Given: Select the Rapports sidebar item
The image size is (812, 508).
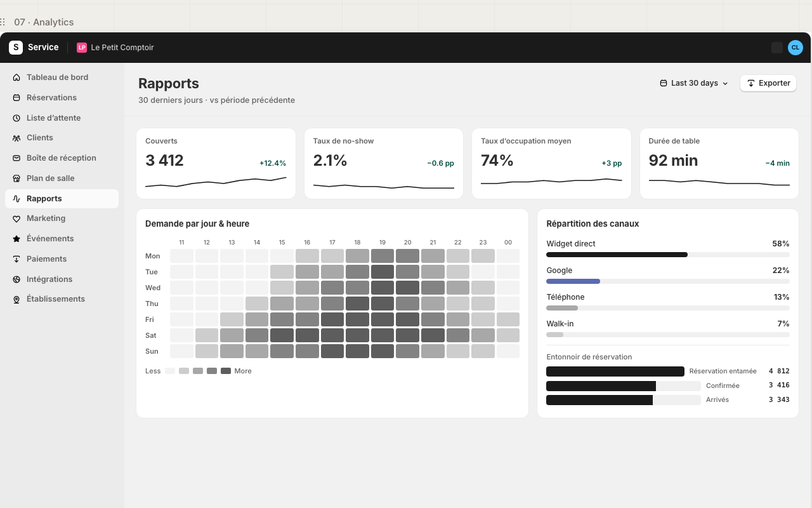Looking at the screenshot, I should coord(62,199).
